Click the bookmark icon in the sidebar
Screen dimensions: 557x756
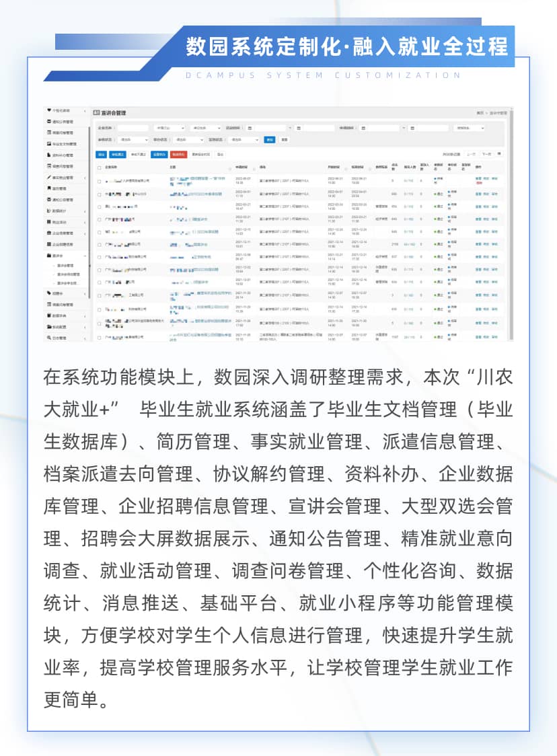(49, 188)
